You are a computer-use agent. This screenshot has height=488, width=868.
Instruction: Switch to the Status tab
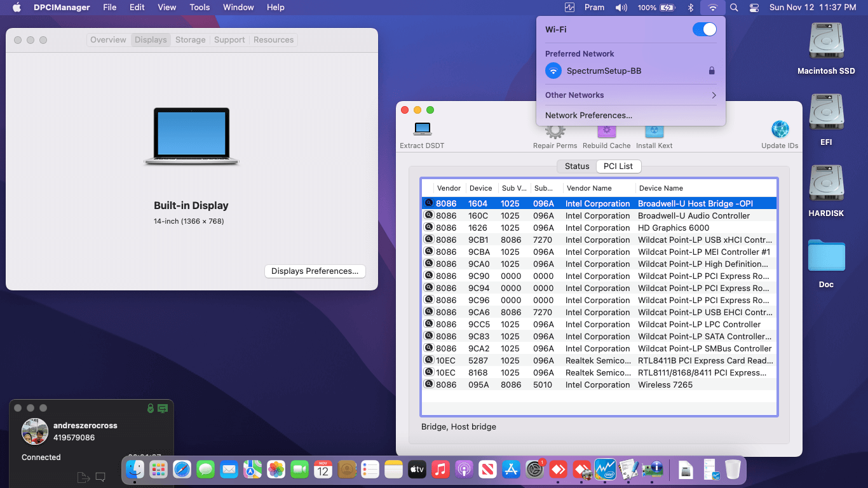coord(577,166)
